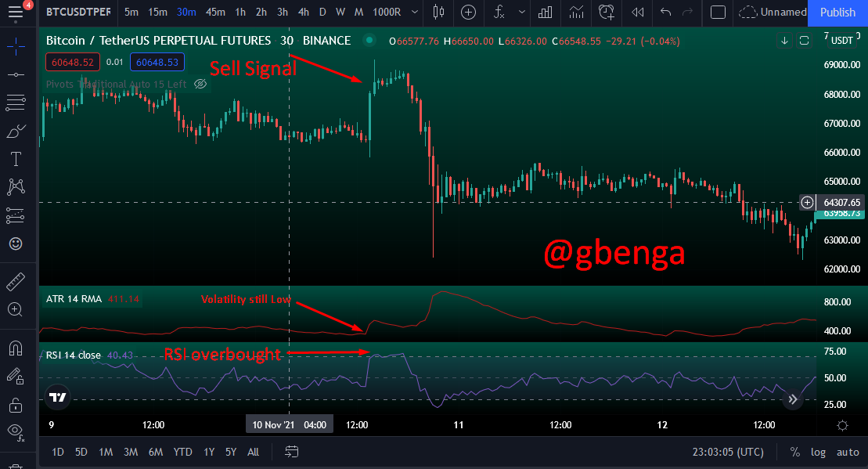
Task: Switch to the 45m timeframe
Action: point(215,13)
